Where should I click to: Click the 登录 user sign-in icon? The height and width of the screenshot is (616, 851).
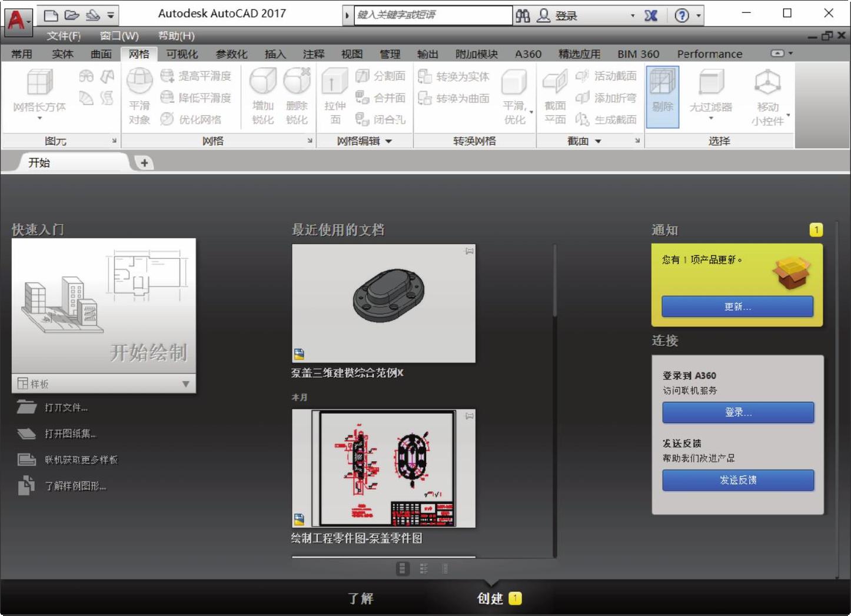pos(544,16)
